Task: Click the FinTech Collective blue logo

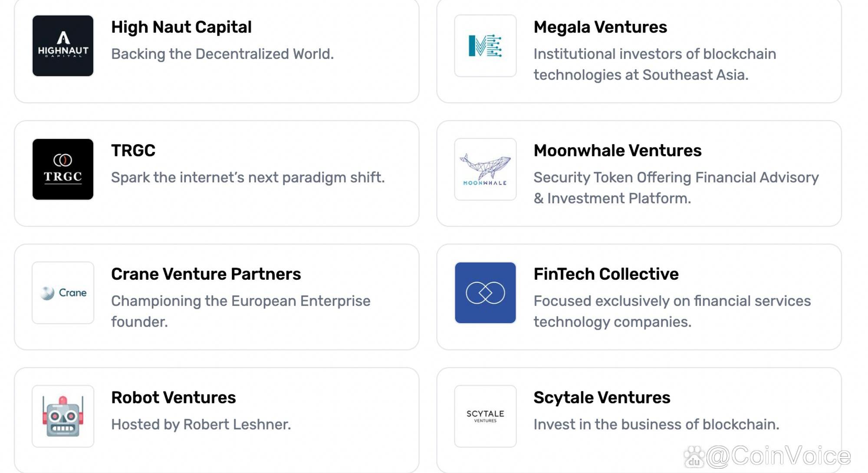Action: click(485, 293)
